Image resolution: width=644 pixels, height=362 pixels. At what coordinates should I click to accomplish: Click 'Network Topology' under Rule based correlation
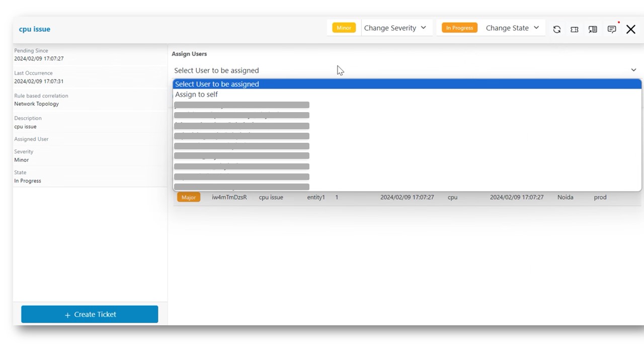(36, 104)
